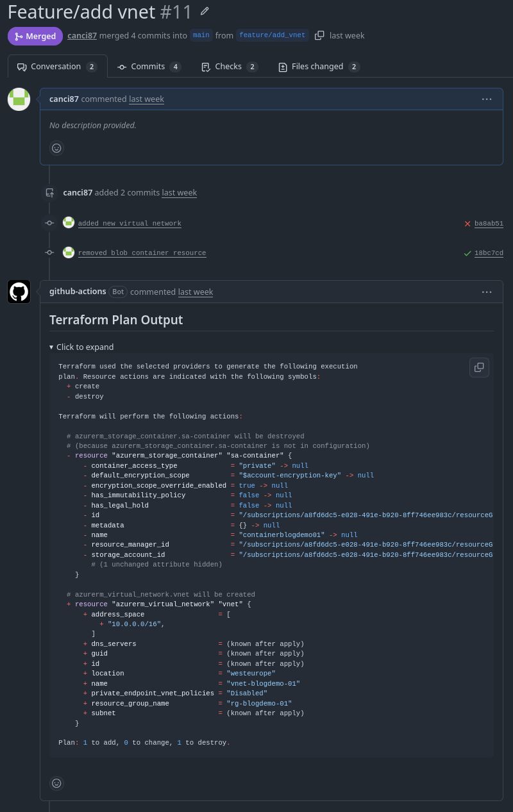Image resolution: width=513 pixels, height=812 pixels.
Task: Click last week timestamp on canci87 comment
Action: point(146,99)
